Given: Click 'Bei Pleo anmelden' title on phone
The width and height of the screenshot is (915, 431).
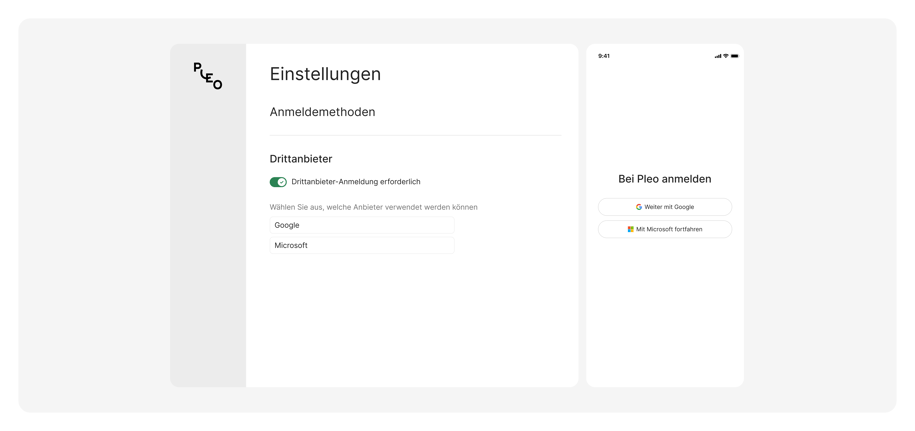Looking at the screenshot, I should click(665, 179).
